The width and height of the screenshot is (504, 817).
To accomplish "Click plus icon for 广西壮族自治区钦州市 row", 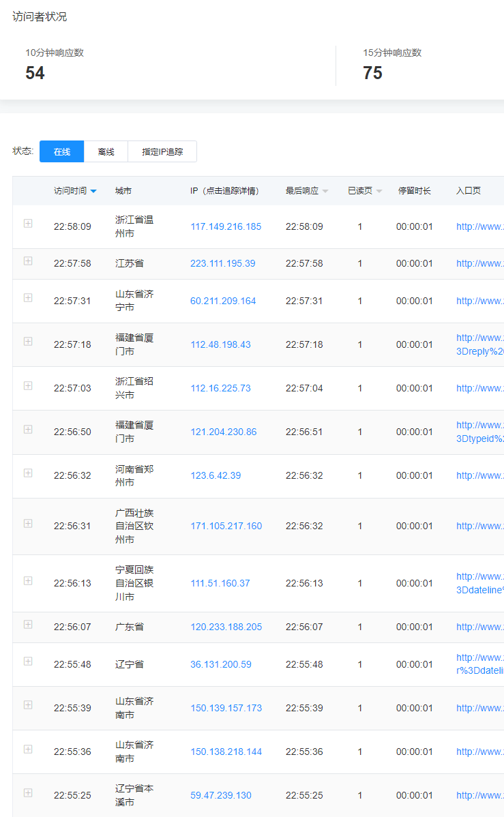I will [28, 523].
